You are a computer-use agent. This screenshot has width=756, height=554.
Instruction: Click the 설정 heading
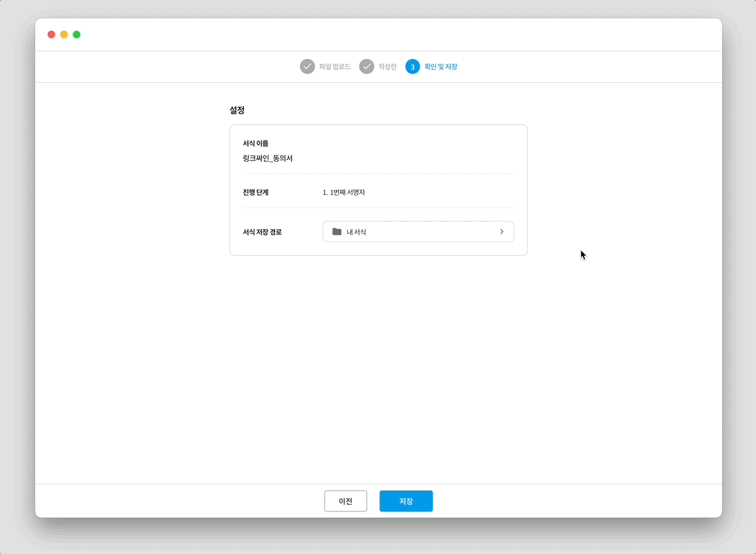pos(237,110)
